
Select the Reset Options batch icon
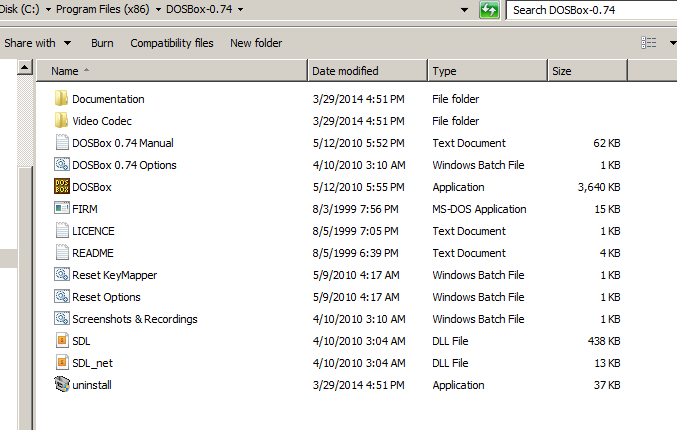[62, 297]
